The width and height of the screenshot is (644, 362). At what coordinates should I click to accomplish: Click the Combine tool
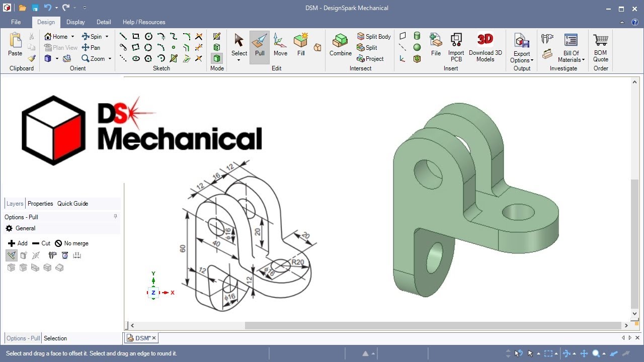(x=341, y=45)
